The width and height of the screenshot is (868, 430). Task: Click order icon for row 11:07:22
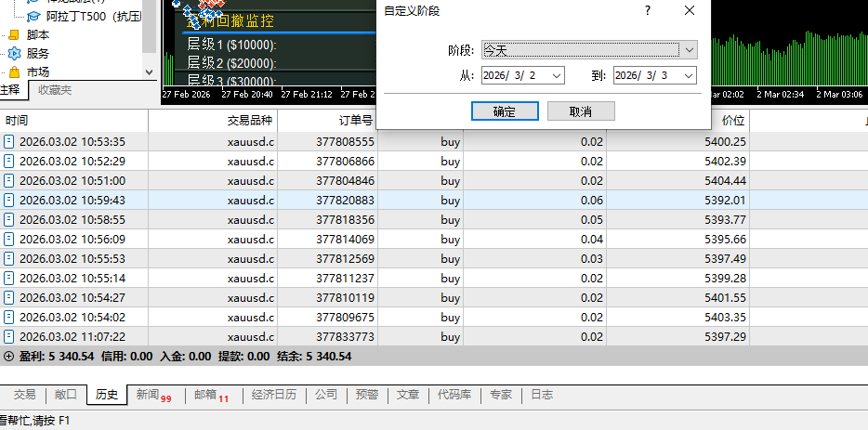pos(9,336)
